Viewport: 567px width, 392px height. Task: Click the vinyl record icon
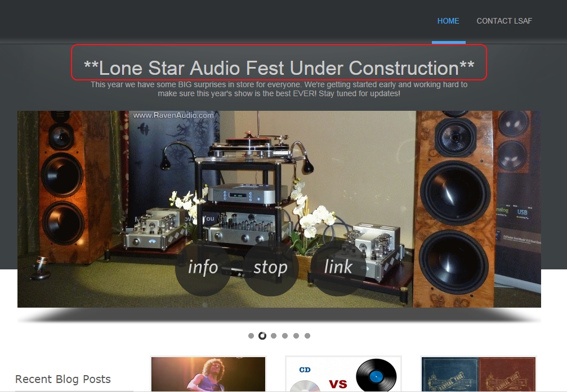click(376, 376)
